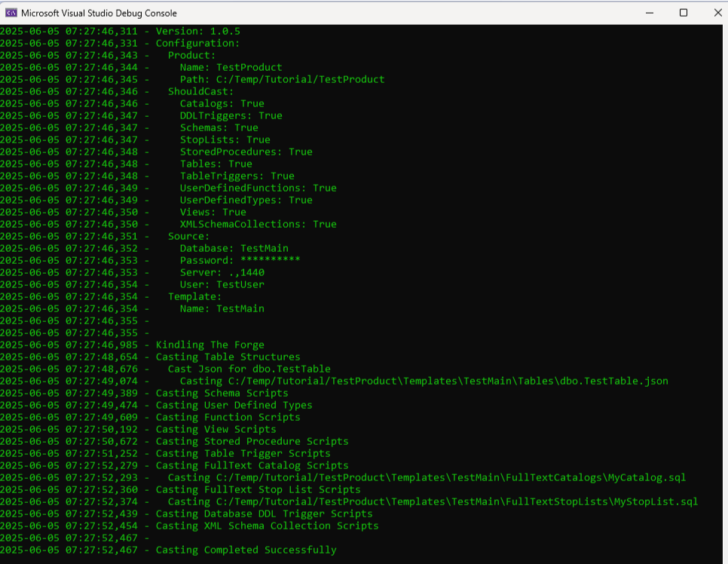Click the Debug Console application icon in title bar
The height and width of the screenshot is (564, 728).
(x=11, y=13)
